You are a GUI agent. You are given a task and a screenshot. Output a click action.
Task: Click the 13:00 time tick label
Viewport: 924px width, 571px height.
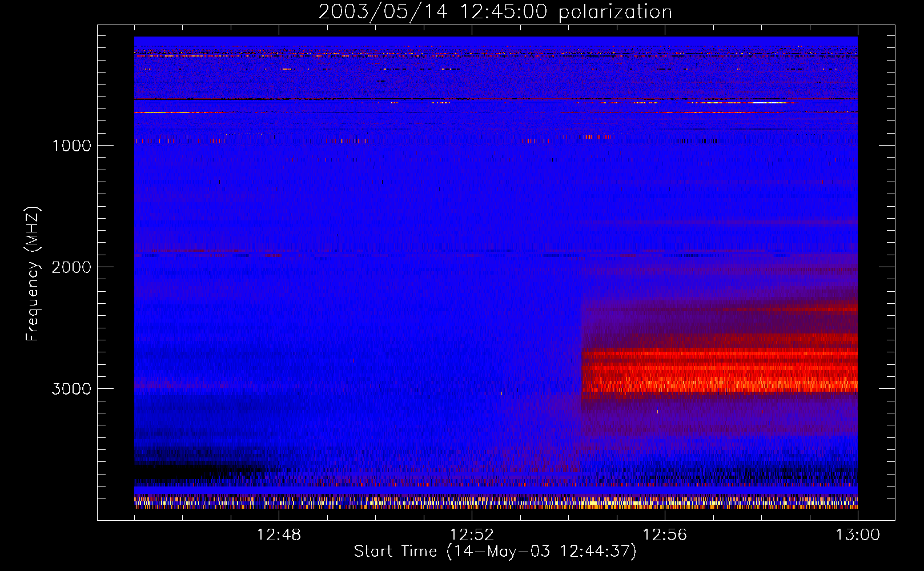click(858, 535)
